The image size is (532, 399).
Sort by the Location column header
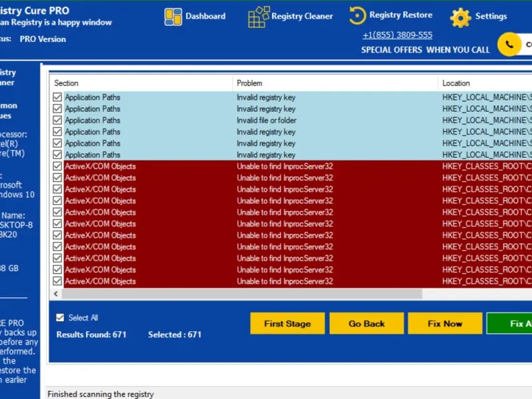[x=485, y=83]
